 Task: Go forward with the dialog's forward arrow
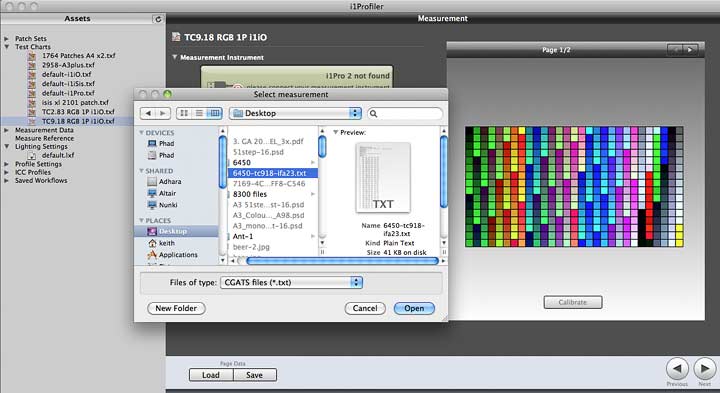point(163,113)
